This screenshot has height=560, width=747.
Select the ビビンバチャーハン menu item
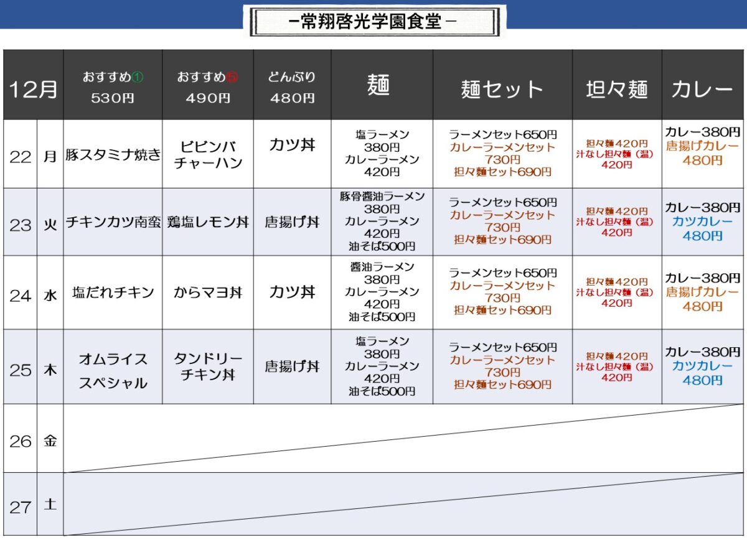coord(207,156)
